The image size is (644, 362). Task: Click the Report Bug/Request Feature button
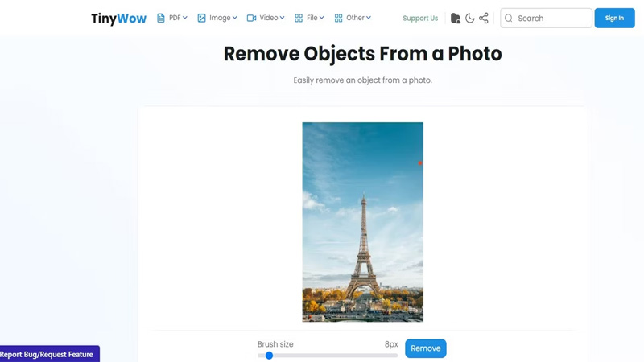pos(47,354)
